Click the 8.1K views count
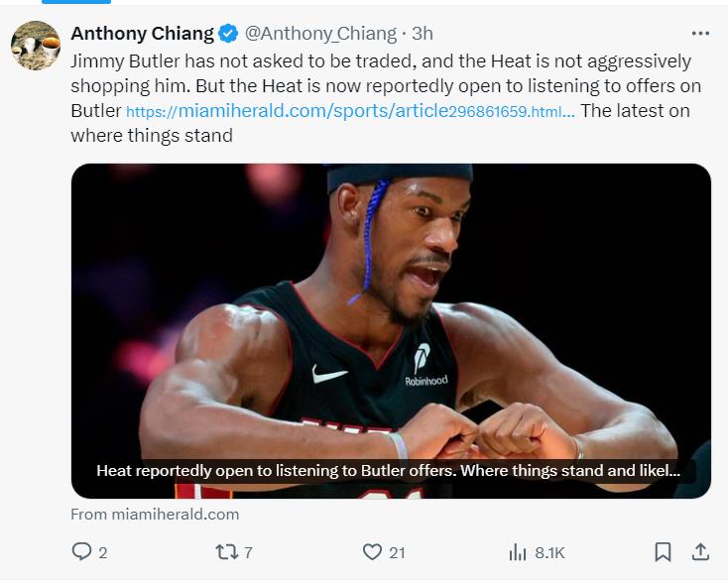 549,553
